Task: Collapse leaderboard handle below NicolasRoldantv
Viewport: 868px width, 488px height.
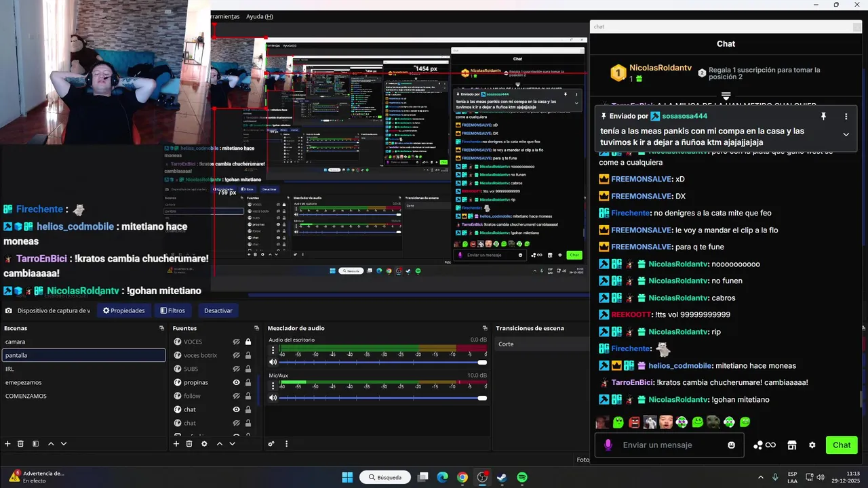Action: tap(726, 96)
